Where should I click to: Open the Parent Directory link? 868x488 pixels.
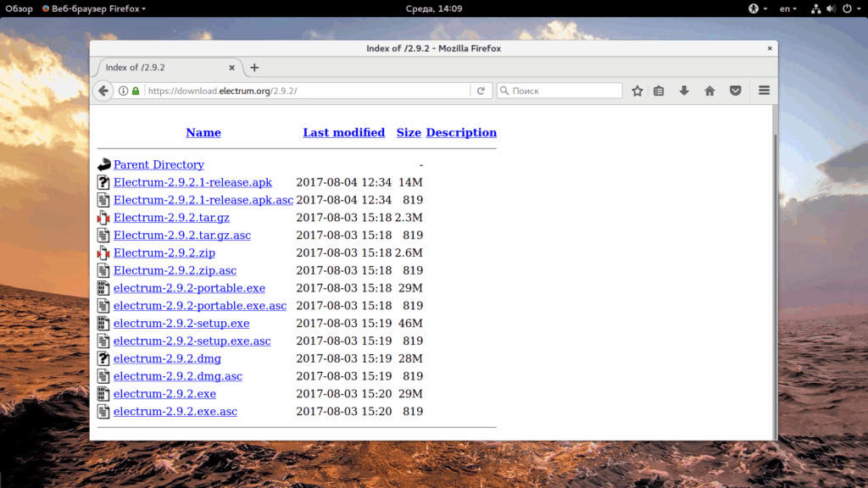(x=159, y=164)
